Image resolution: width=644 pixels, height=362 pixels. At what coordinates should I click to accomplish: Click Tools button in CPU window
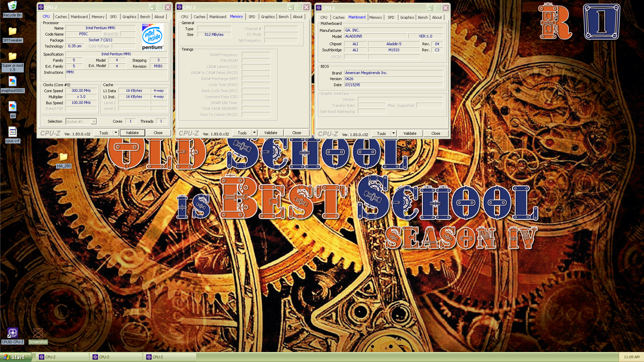pyautogui.click(x=104, y=133)
